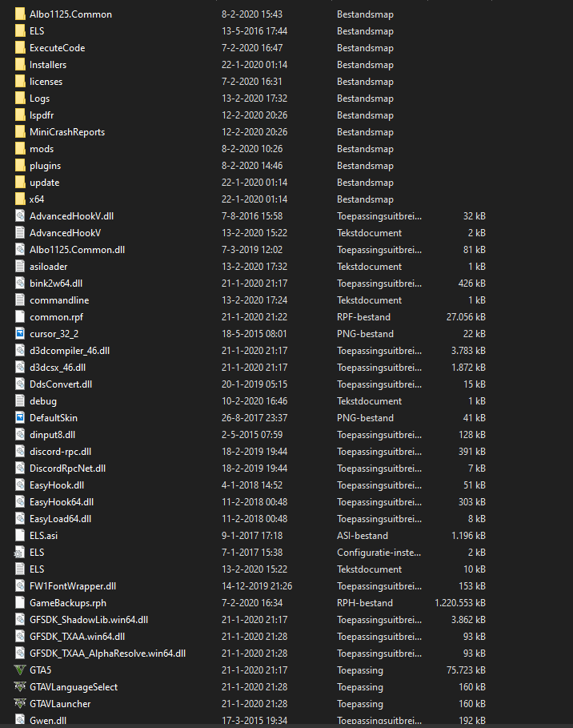Screen dimensions: 573x728
Task: Click the date 14-12-2019 21:26
Action: click(x=257, y=586)
